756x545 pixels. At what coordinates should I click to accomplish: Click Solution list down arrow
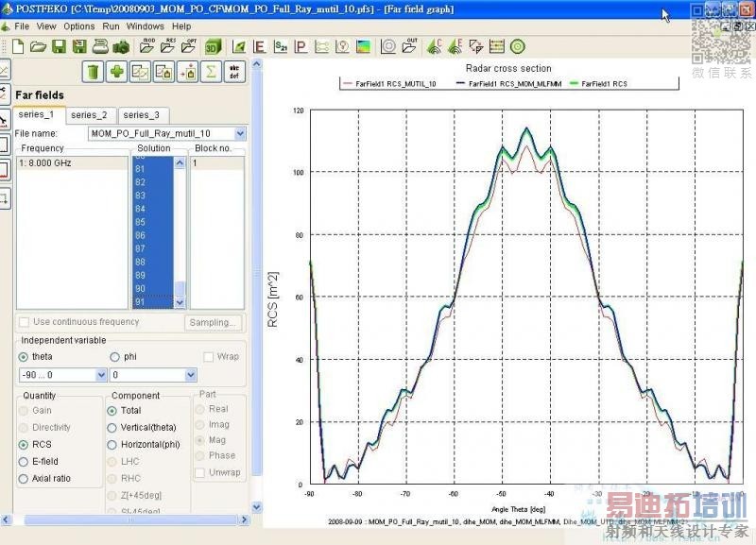(x=180, y=302)
